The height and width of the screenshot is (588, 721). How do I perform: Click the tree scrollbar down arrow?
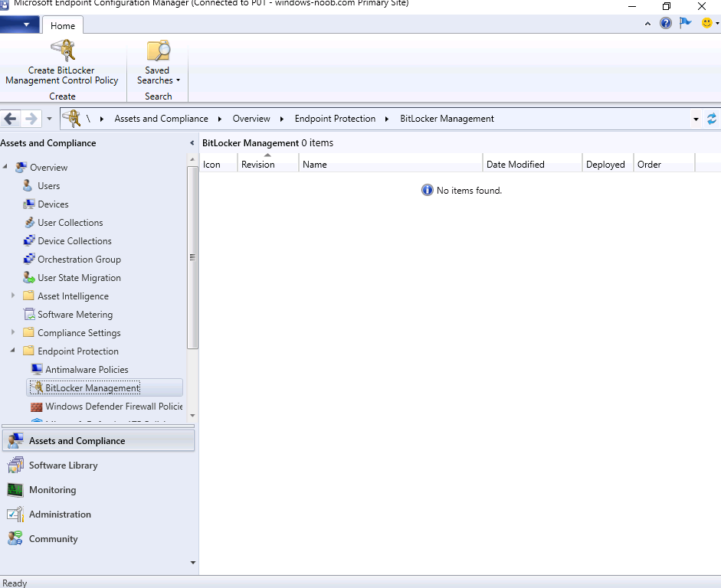(192, 415)
